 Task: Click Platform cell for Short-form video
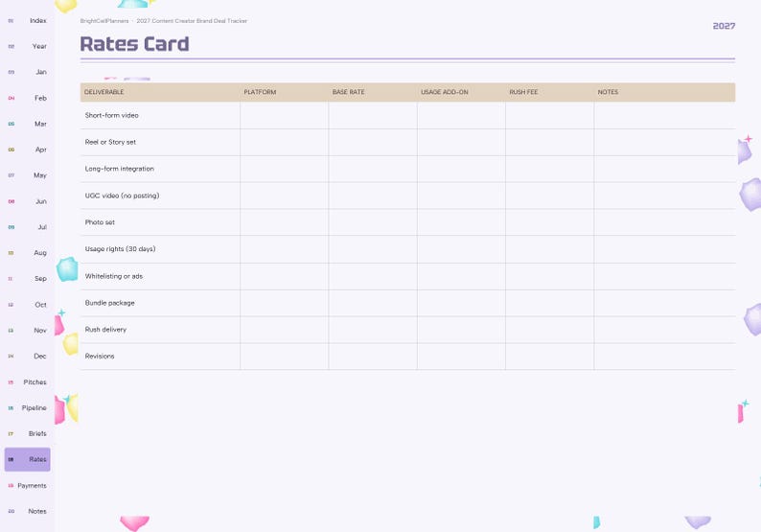[x=285, y=116]
